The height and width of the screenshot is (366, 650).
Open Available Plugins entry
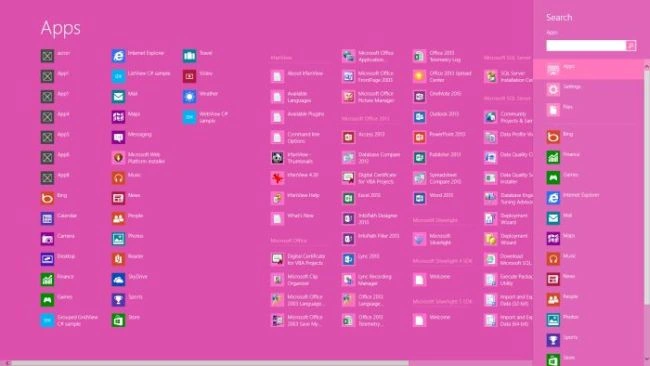[298, 116]
